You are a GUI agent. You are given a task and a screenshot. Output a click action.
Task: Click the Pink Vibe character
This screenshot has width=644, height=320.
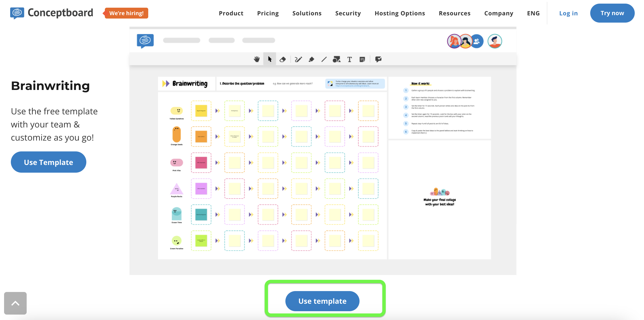tap(176, 163)
